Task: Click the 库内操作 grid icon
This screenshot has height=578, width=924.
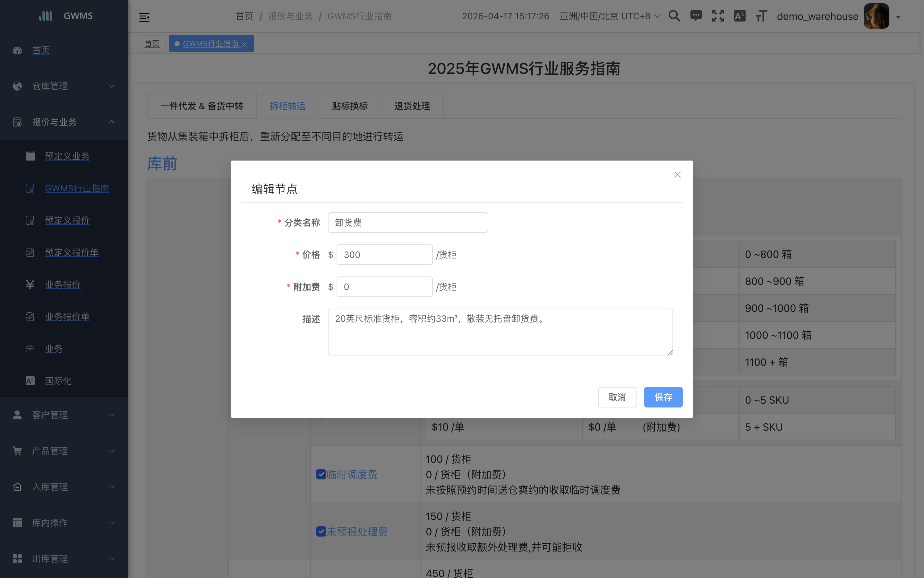Action: 17,522
